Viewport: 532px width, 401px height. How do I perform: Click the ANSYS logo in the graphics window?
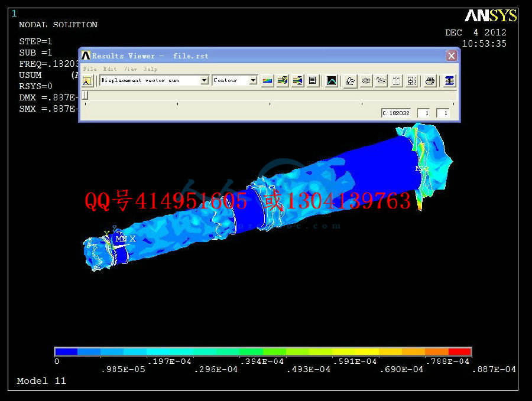pos(491,15)
